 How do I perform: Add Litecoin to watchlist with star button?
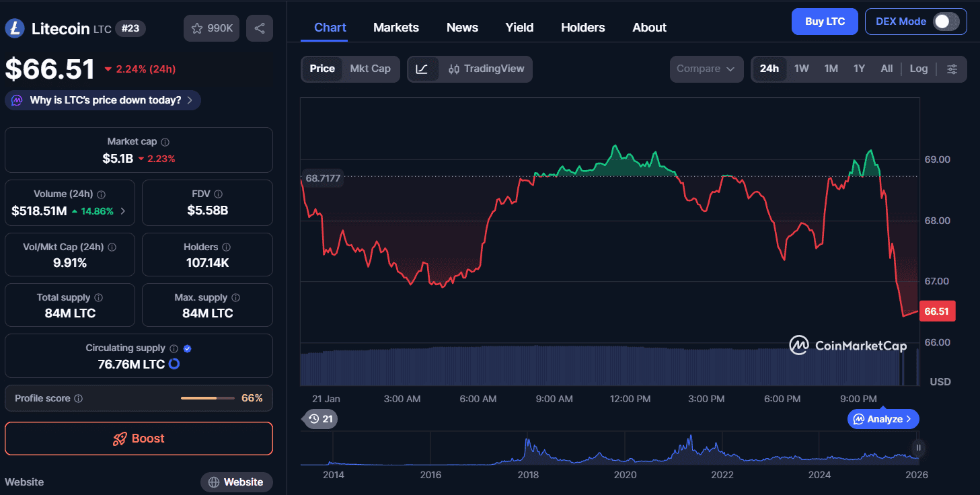point(211,28)
